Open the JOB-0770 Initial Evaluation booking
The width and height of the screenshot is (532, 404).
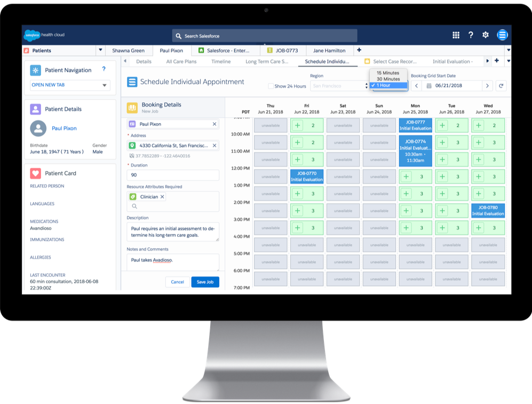[x=307, y=176]
